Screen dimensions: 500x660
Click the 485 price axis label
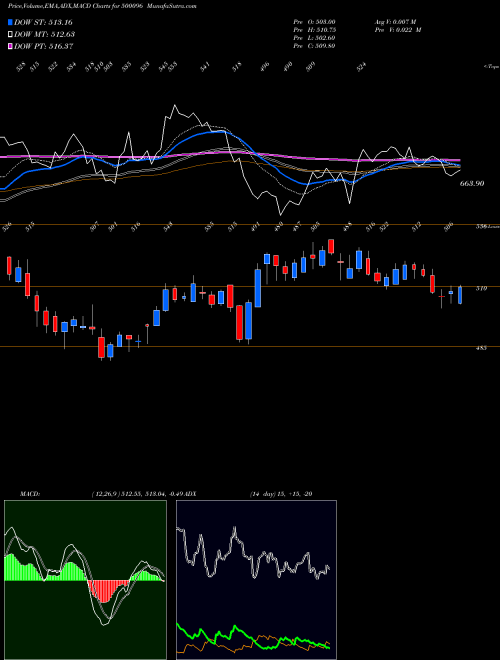click(481, 349)
